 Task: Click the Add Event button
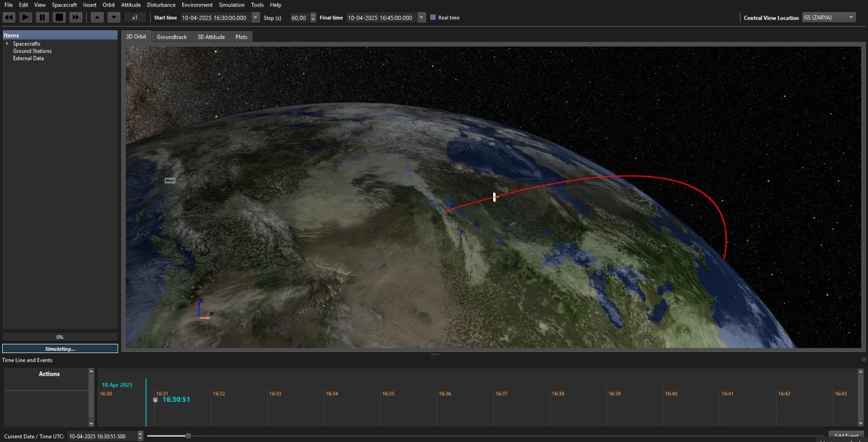point(846,435)
